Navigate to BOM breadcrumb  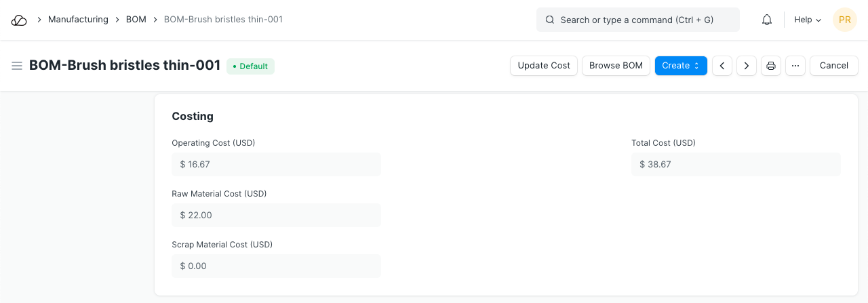(136, 20)
